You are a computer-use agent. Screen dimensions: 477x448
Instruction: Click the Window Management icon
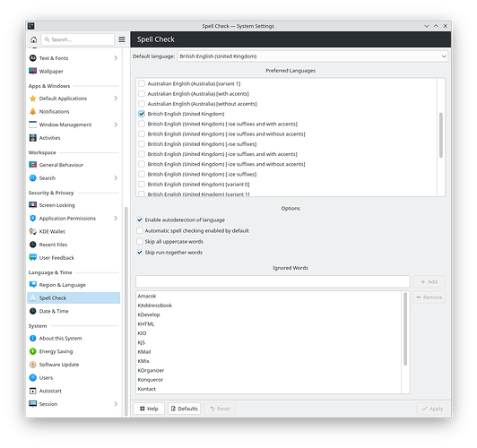point(33,125)
